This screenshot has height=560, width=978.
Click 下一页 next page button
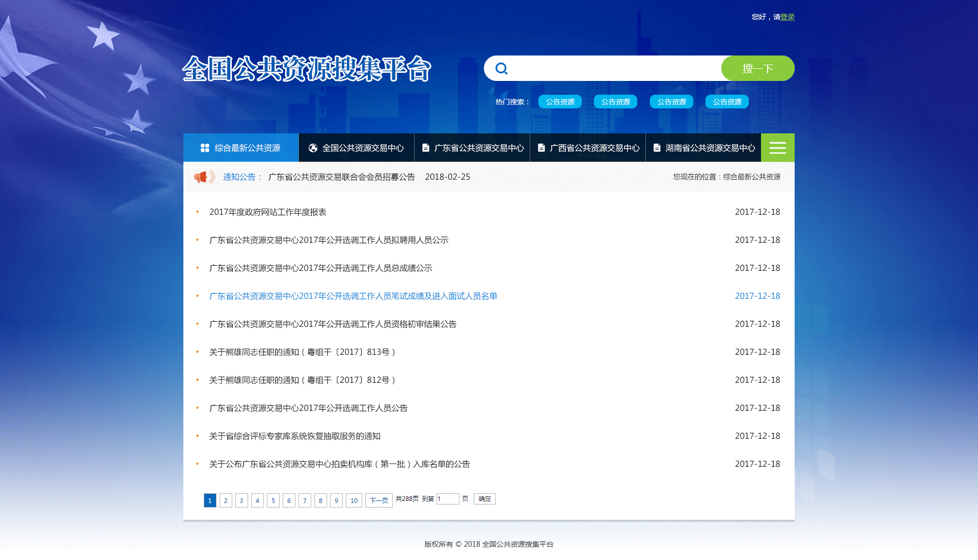point(378,500)
